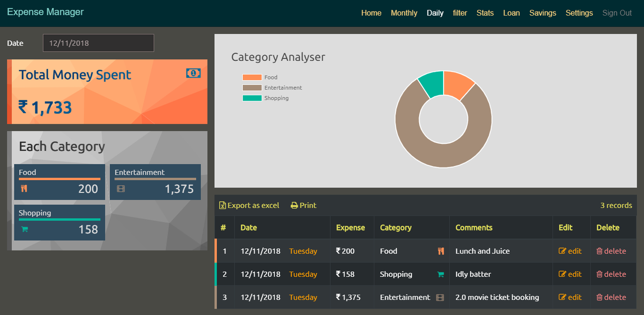Toggle the Entertainment legend swatch
644x315 pixels.
[252, 88]
